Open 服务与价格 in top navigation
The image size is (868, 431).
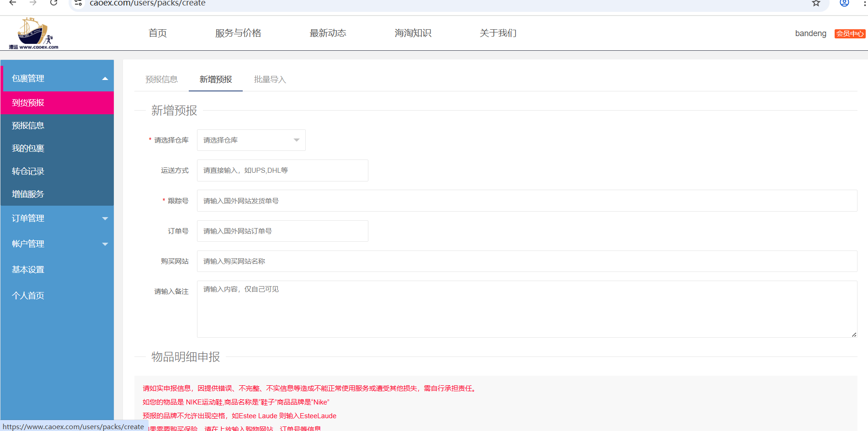tap(238, 33)
